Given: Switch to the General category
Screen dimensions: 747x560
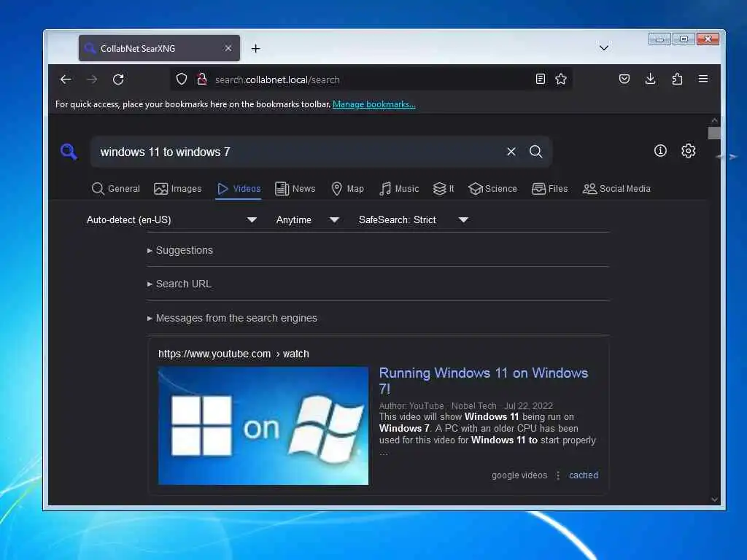Looking at the screenshot, I should 116,189.
